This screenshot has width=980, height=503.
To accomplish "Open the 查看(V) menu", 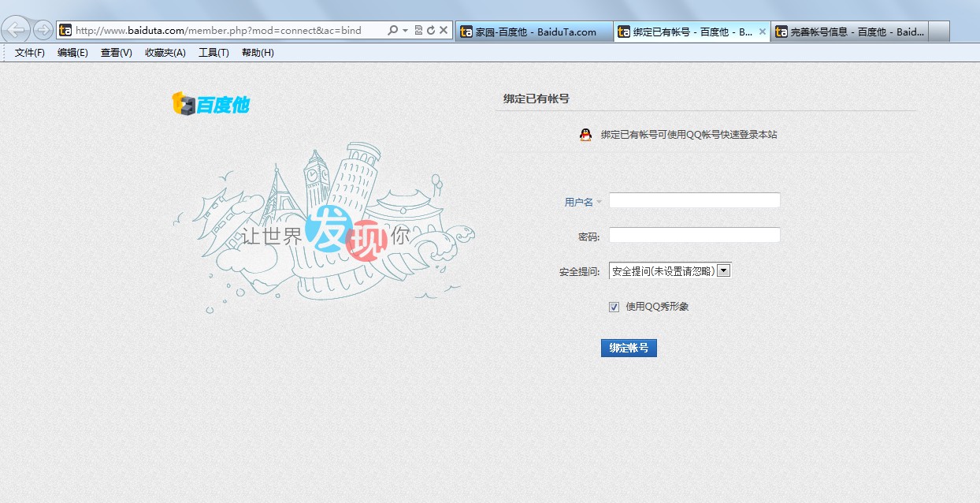I will tap(117, 53).
